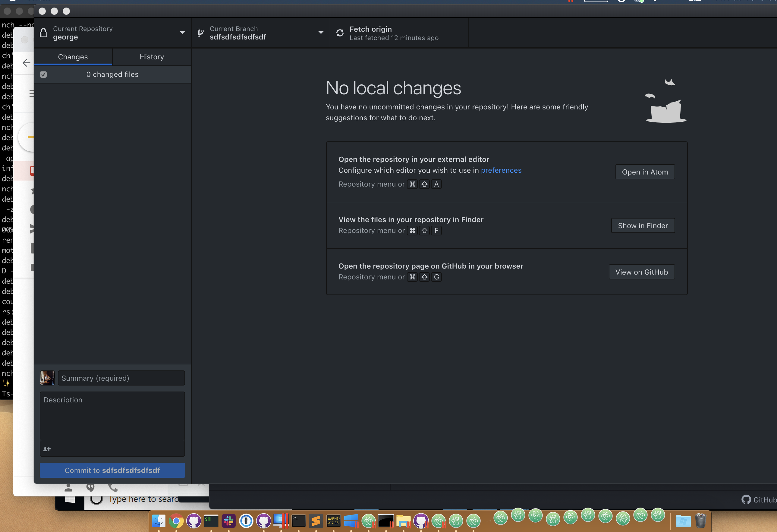Switch to the Changes tab
This screenshot has width=777, height=532.
click(73, 57)
